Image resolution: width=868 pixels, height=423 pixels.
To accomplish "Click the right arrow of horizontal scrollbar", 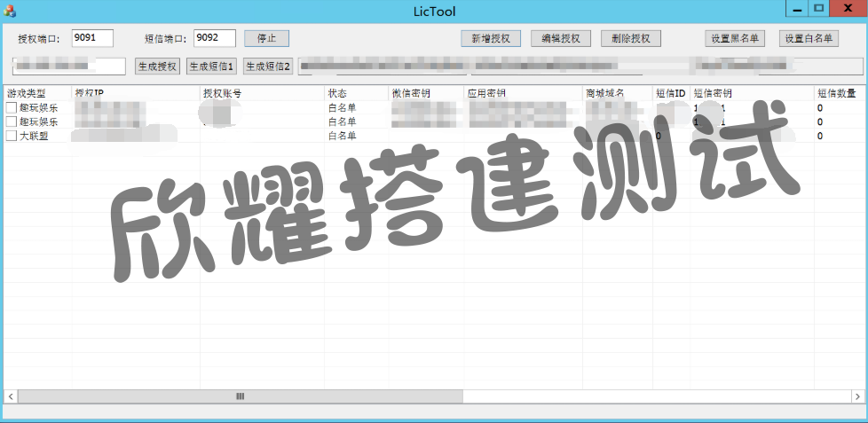I will click(857, 396).
